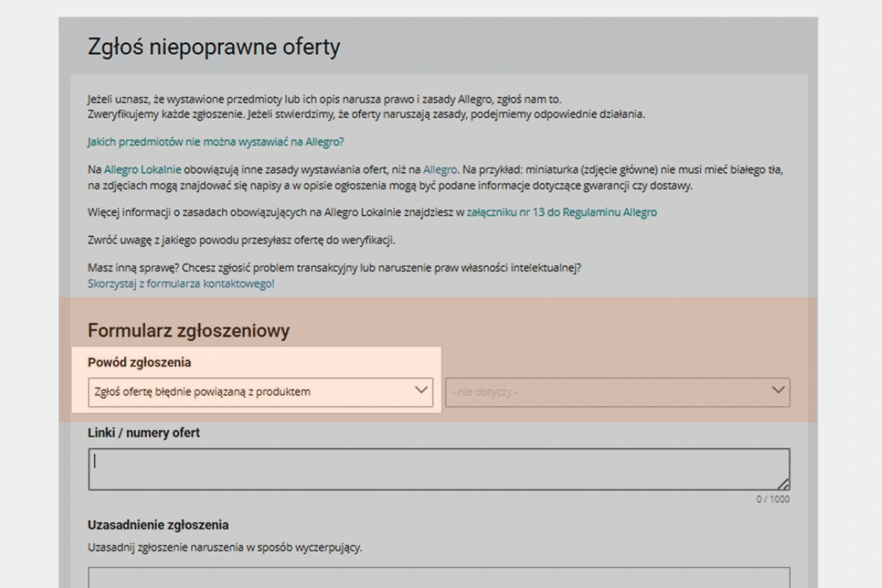Click the resize grip of the links text area

pyautogui.click(x=784, y=484)
